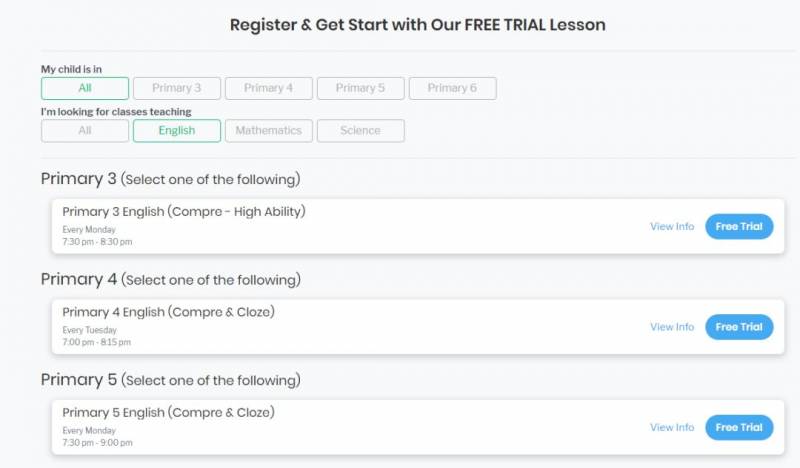Click the Primary 5 English (Compre & Cloze) title
Screen dimensions: 800x468
coord(168,412)
